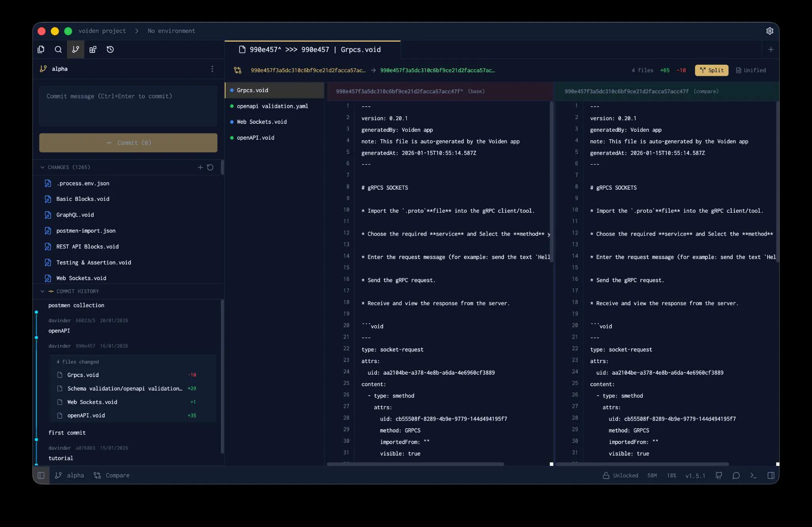Open the file explorer sidebar icon
Image resolution: width=812 pixels, height=527 pixels.
(x=41, y=50)
